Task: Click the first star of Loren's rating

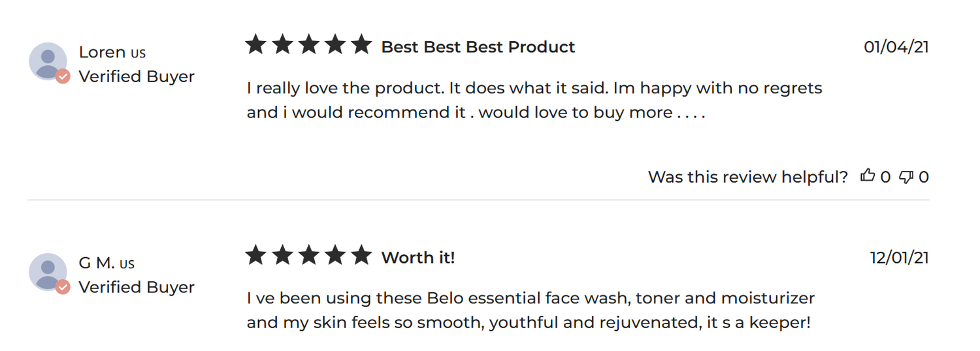Action: pyautogui.click(x=256, y=45)
